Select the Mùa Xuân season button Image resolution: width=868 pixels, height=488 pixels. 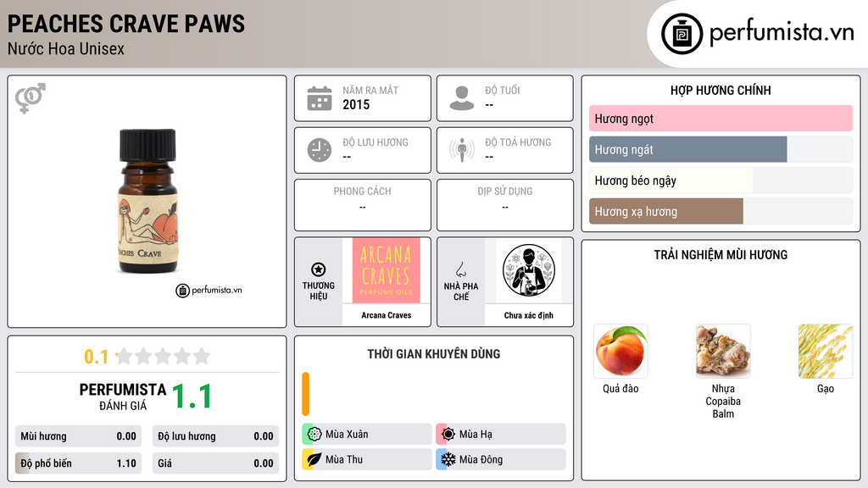pyautogui.click(x=367, y=435)
